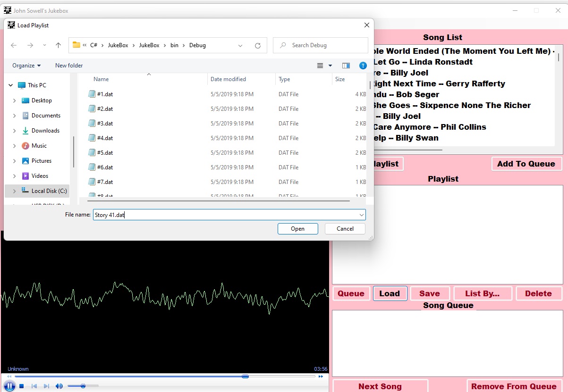Select the #3.dat file

click(105, 124)
